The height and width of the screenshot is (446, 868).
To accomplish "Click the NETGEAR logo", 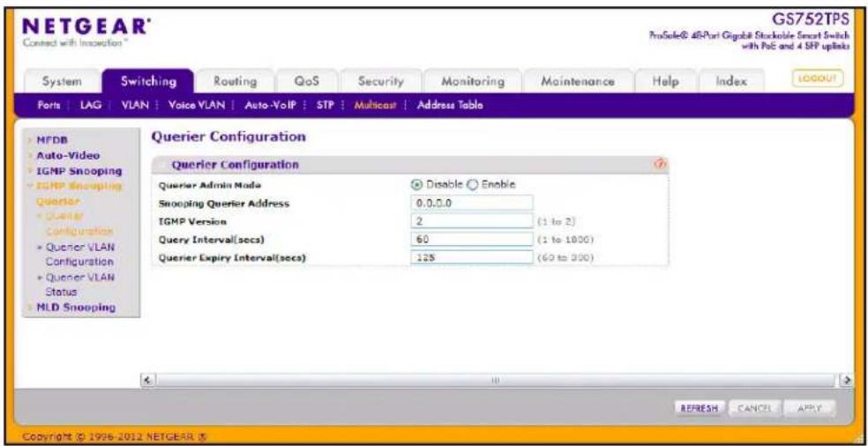I will tap(85, 26).
